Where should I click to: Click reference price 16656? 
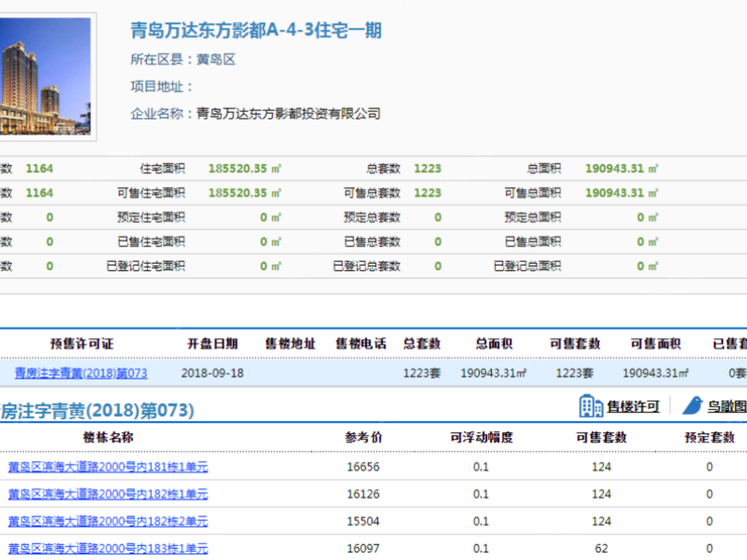[x=363, y=467]
